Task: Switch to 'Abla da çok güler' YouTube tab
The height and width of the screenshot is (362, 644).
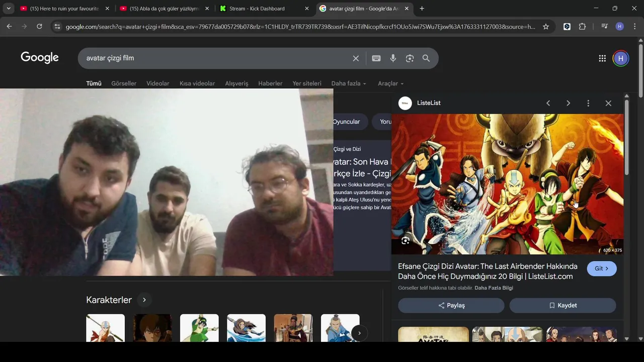Action: 165,9
